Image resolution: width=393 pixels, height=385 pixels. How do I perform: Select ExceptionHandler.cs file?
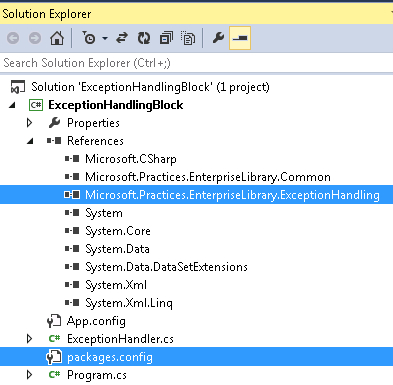120,339
